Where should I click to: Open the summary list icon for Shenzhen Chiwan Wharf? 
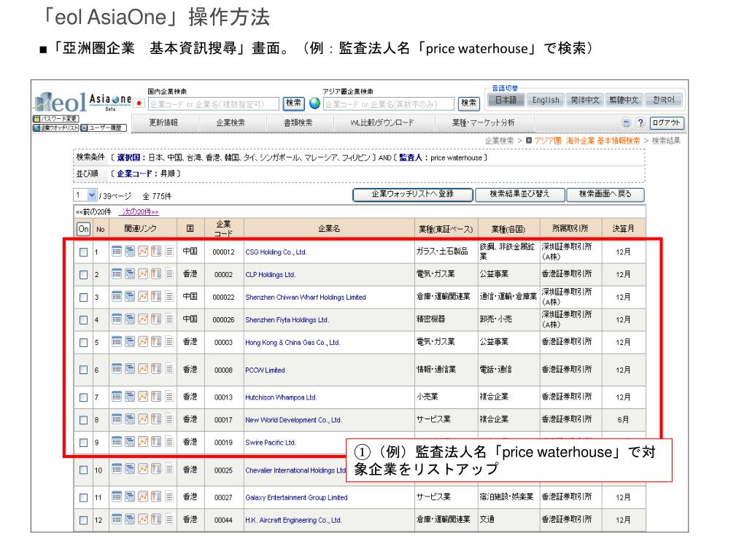[x=117, y=296]
